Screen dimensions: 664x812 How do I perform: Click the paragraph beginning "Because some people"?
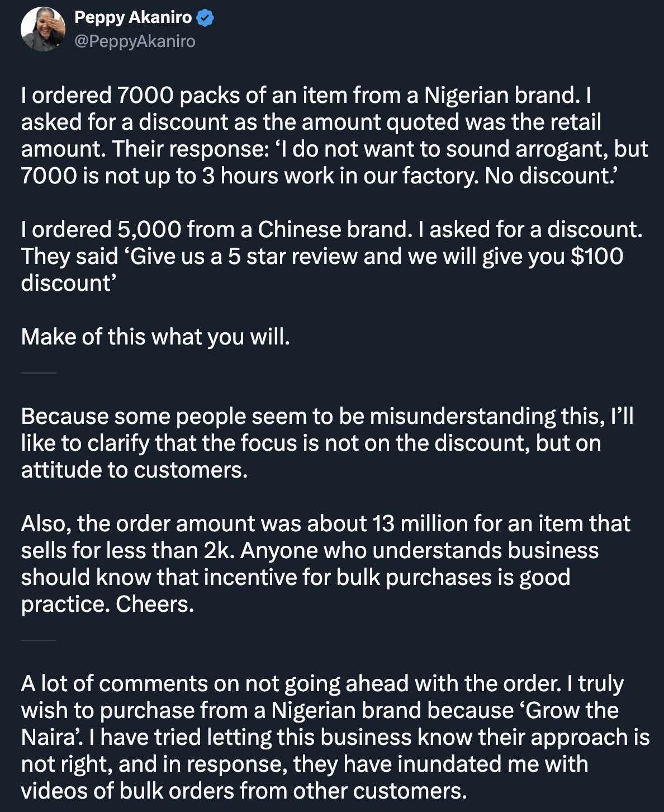coord(327,443)
